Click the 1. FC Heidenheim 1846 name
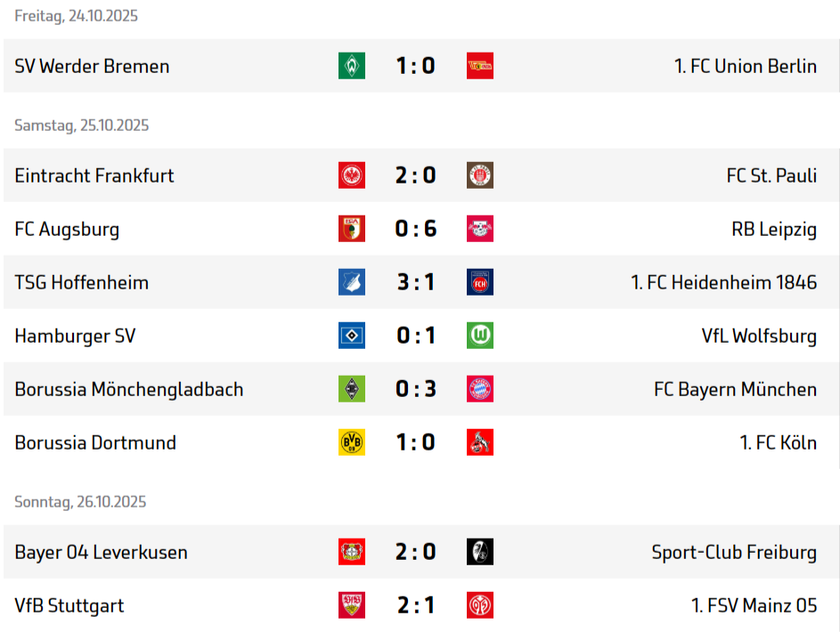840x640 pixels. [723, 282]
